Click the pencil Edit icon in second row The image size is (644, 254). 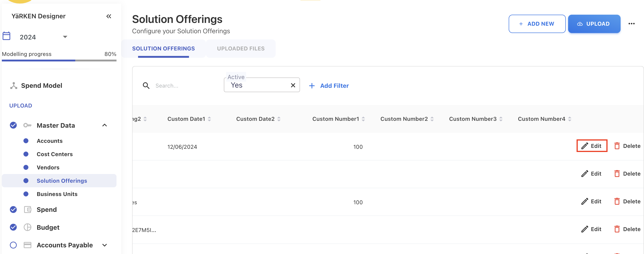pos(585,174)
